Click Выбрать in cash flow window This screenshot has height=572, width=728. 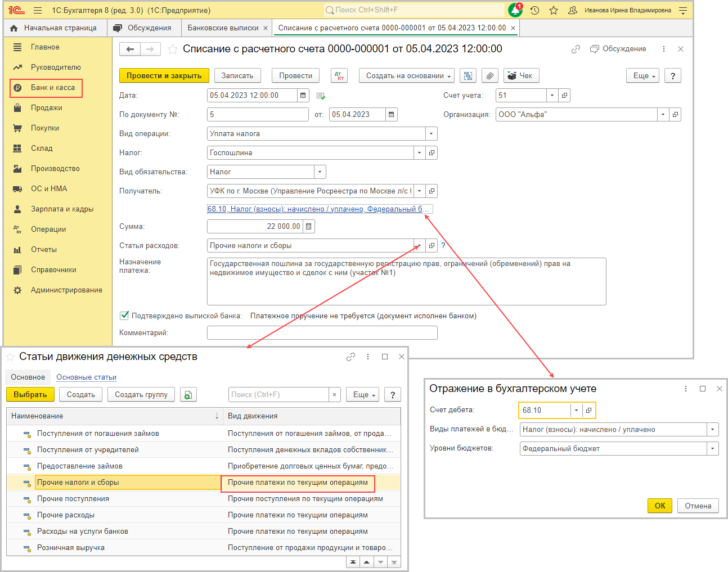pos(30,395)
